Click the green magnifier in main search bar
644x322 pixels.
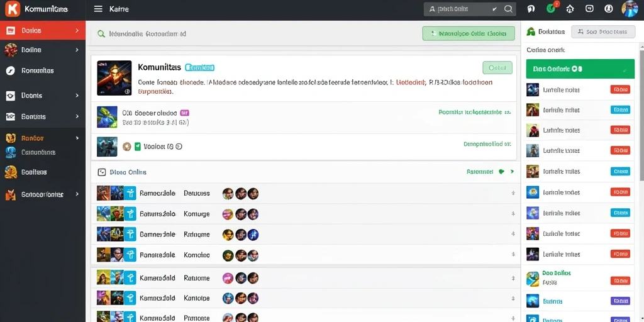click(101, 34)
